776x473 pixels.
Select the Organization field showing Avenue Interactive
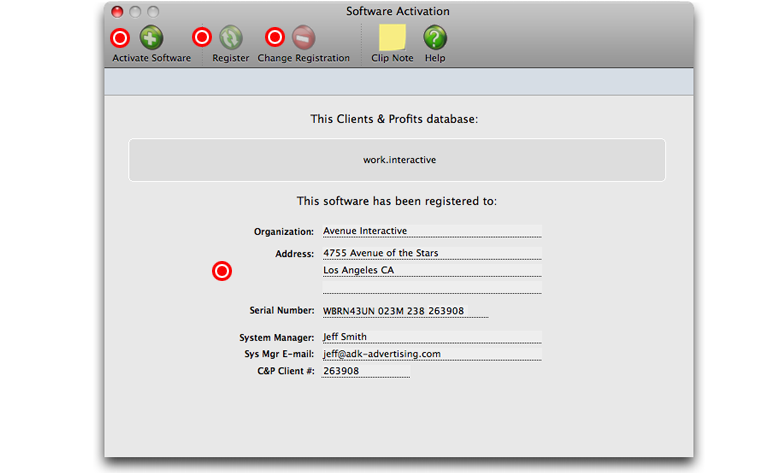tap(432, 231)
